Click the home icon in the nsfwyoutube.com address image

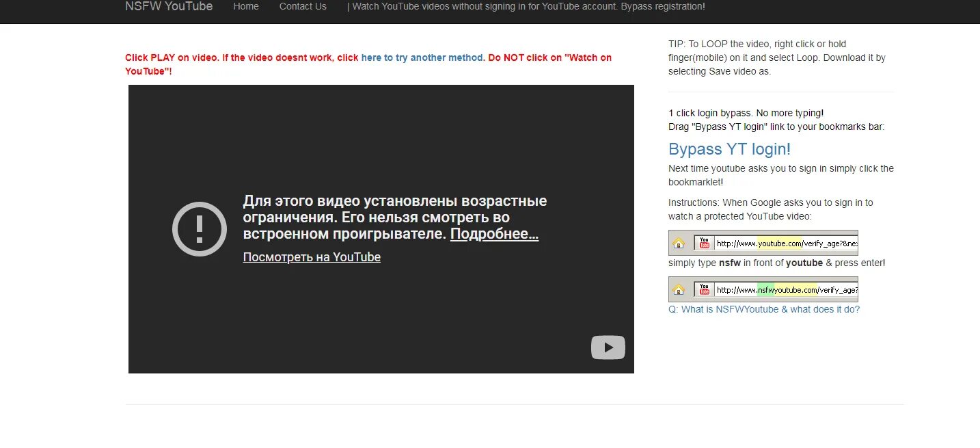[x=679, y=289]
